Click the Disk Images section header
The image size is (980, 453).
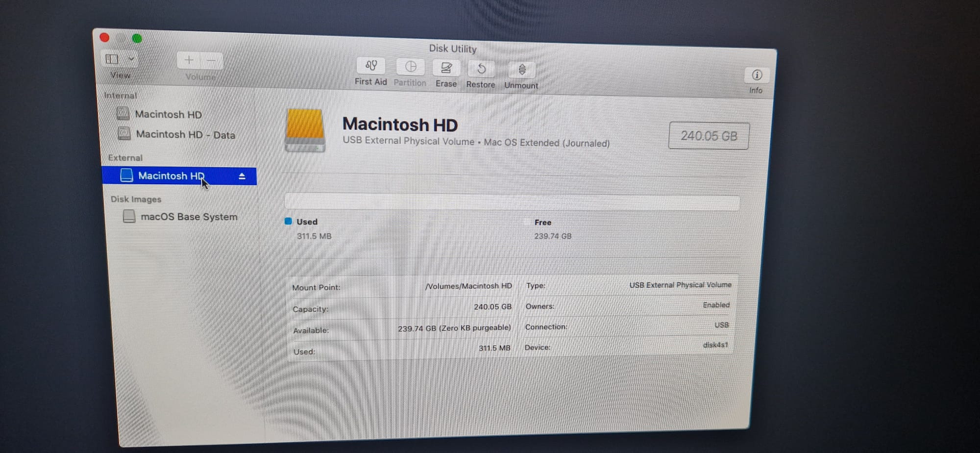click(x=136, y=199)
